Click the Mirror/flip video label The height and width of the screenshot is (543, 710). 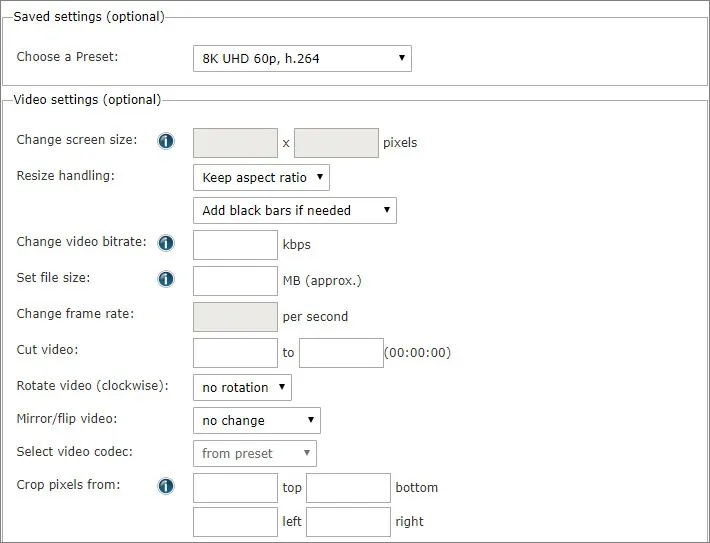[x=67, y=418]
